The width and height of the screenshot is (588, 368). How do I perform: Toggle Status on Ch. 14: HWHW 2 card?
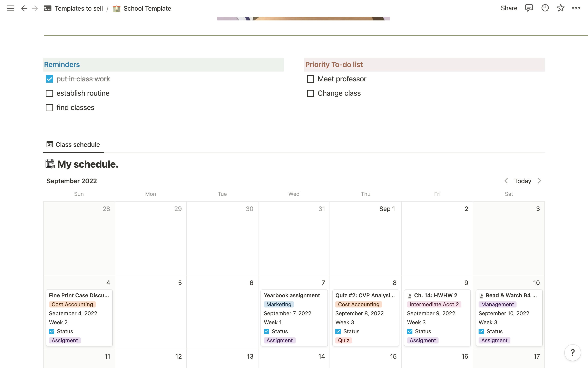(410, 331)
